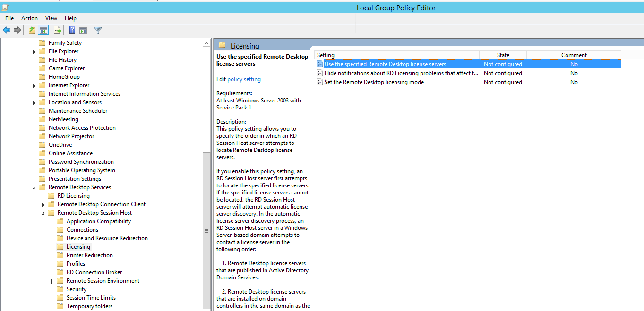Select 'Set the Remote Desktop licensing mode' setting
Screen dimensions: 644x311
coord(374,82)
